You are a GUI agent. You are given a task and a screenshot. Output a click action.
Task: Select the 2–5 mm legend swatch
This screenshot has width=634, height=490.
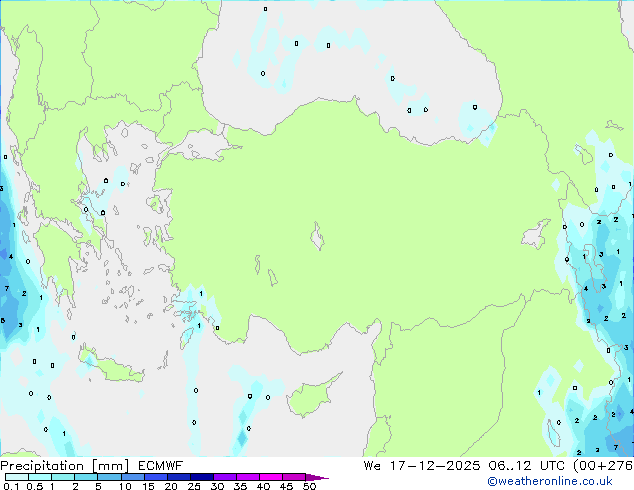point(86,477)
